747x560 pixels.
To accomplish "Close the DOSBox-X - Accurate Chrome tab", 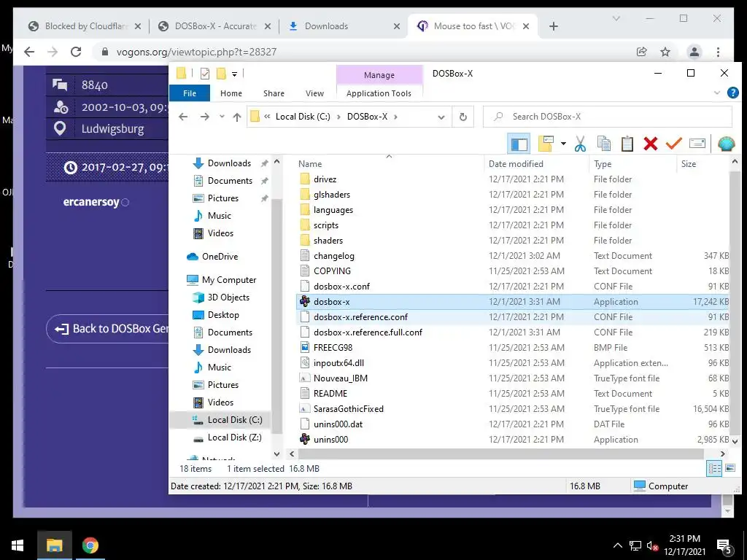I will (268, 26).
